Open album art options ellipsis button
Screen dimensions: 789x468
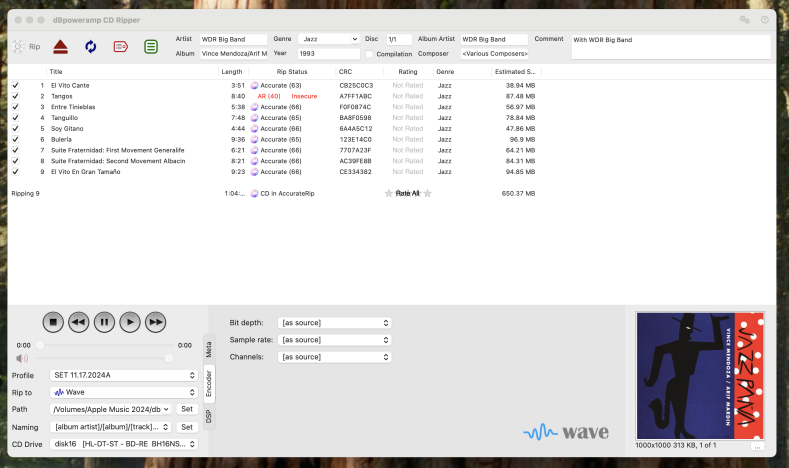click(757, 446)
